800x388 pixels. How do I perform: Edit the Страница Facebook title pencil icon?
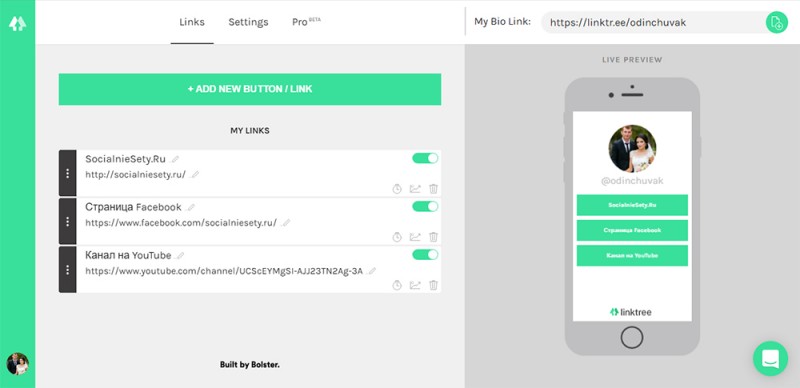(191, 207)
